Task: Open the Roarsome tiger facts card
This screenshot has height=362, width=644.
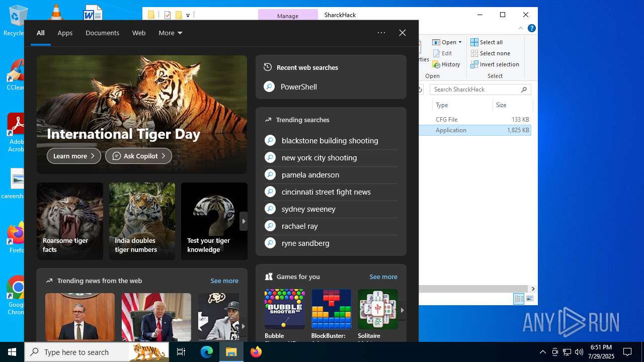Action: tap(70, 221)
